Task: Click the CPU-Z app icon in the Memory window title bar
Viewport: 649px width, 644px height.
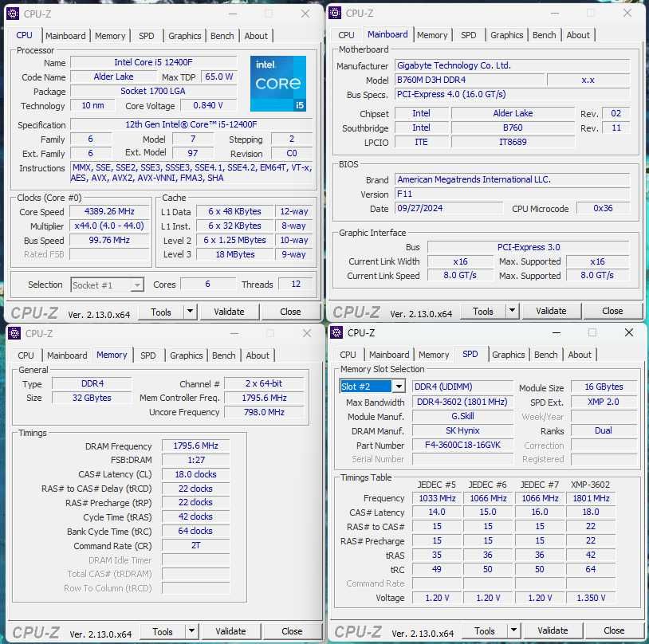Action: point(14,333)
